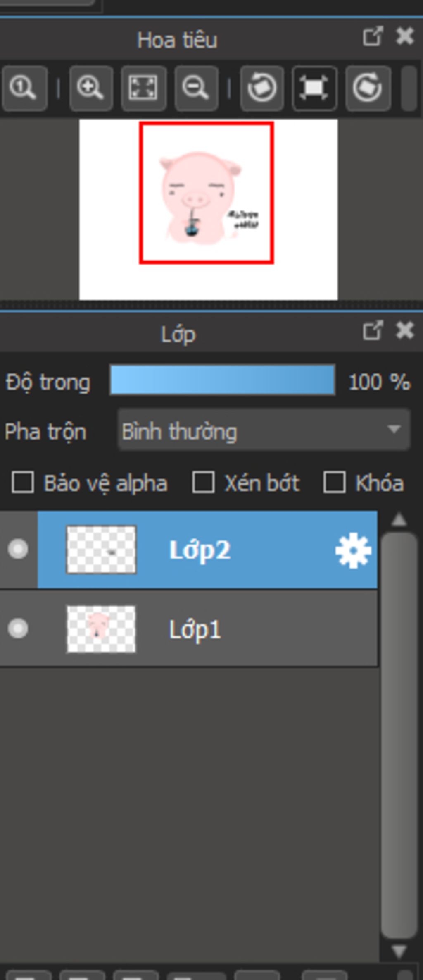This screenshot has height=980, width=423.
Task: Check the Khóa lock checkbox
Action: (334, 483)
